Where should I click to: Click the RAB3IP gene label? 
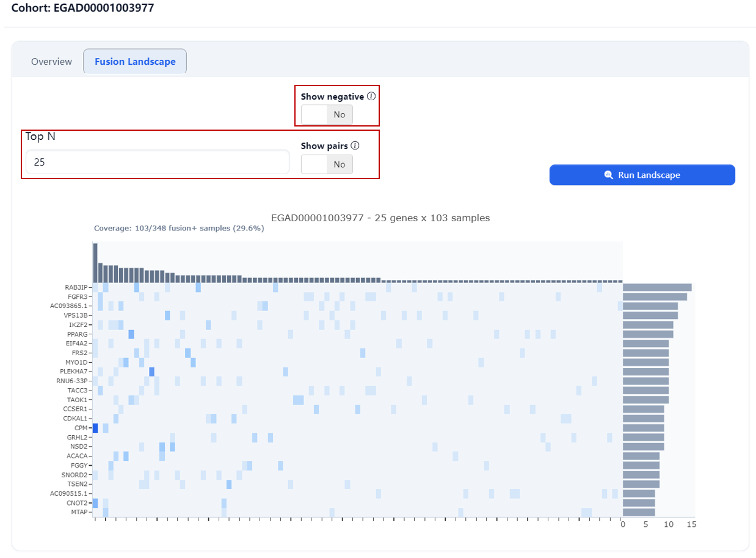click(x=76, y=287)
